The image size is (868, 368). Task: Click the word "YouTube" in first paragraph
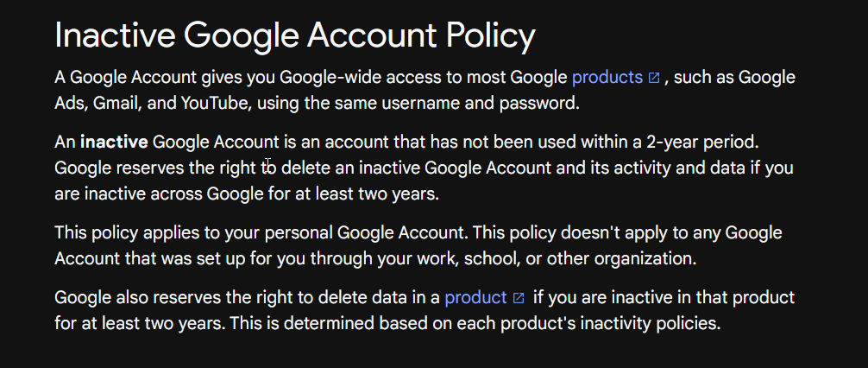[214, 103]
